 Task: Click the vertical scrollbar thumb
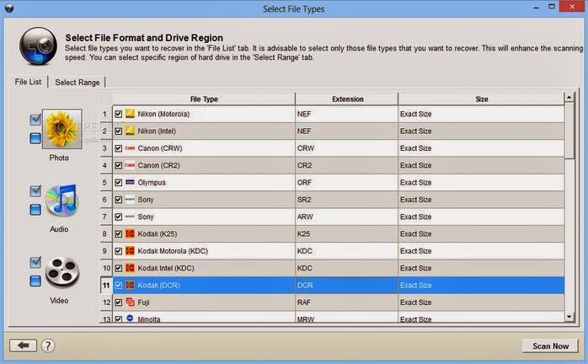pyautogui.click(x=569, y=131)
